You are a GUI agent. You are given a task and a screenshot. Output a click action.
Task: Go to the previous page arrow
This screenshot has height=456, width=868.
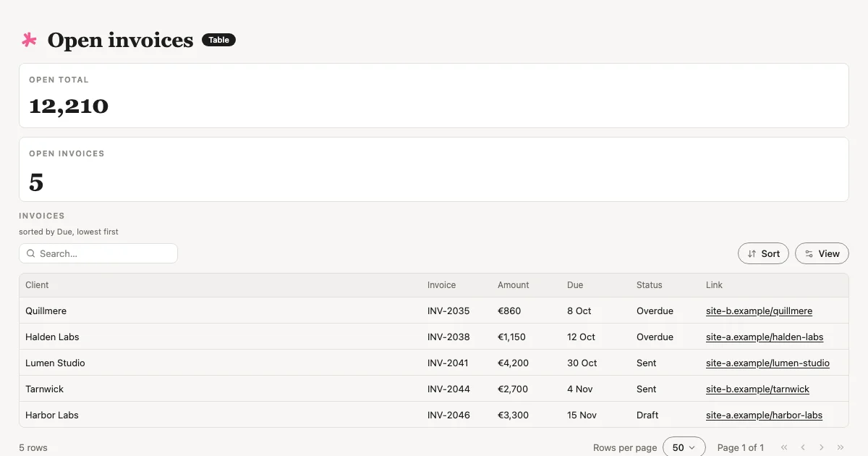tap(803, 447)
